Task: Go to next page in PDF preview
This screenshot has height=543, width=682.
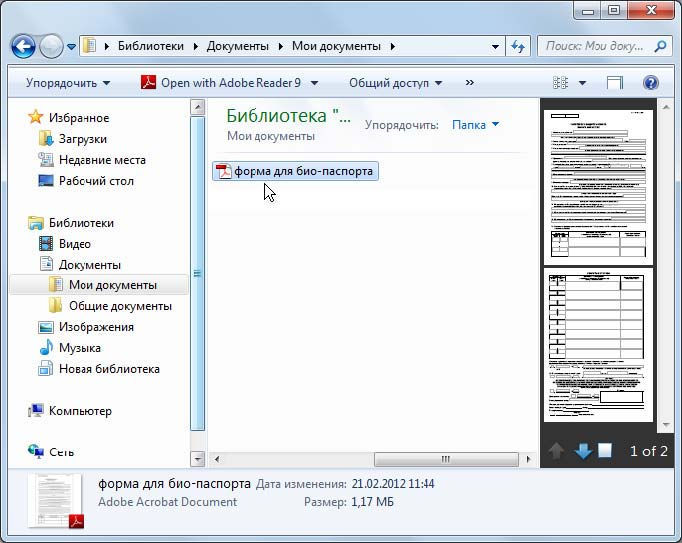Action: [584, 451]
